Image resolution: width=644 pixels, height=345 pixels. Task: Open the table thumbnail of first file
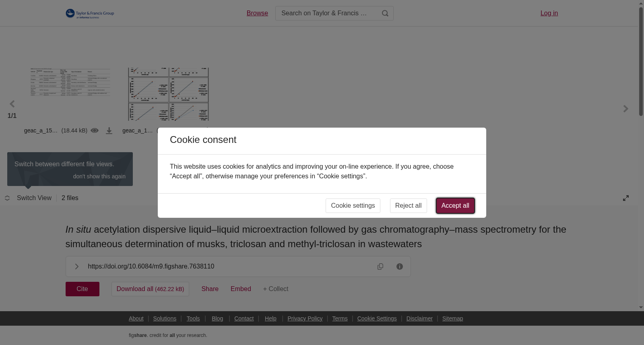[70, 82]
